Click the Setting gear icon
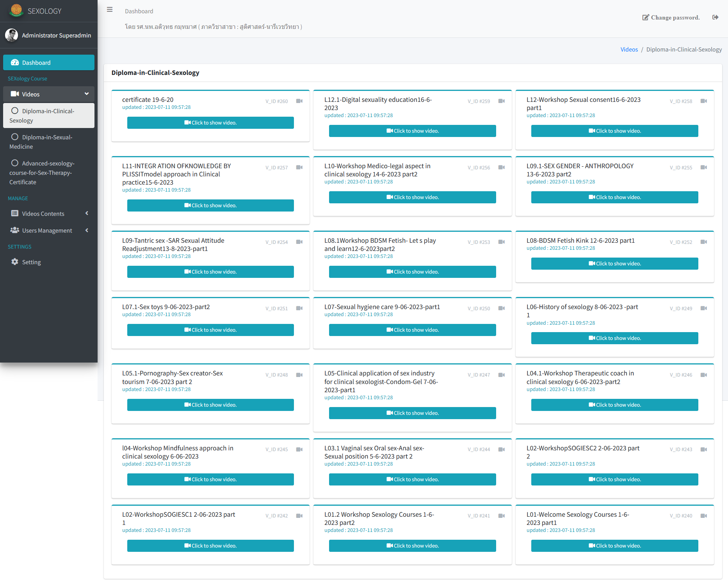This screenshot has height=585, width=728. (x=15, y=262)
